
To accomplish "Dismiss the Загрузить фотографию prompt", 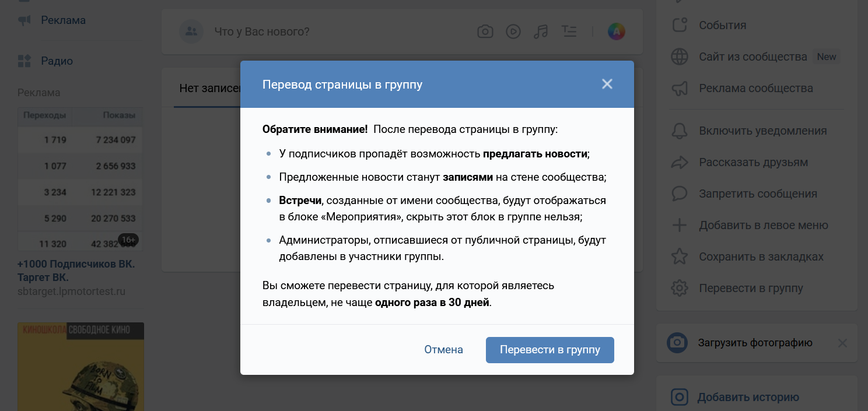I will [x=842, y=343].
